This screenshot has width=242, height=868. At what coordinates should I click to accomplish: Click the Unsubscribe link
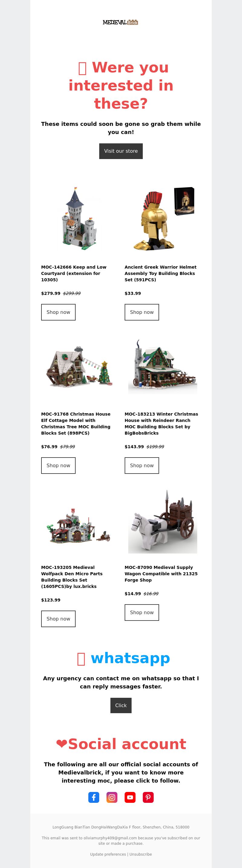[x=140, y=854]
